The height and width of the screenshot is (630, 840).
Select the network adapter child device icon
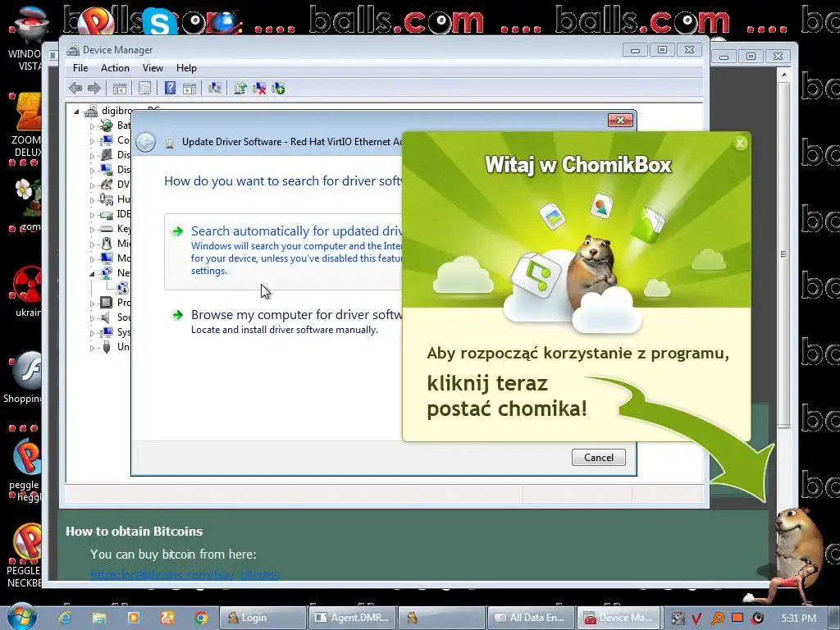click(123, 288)
